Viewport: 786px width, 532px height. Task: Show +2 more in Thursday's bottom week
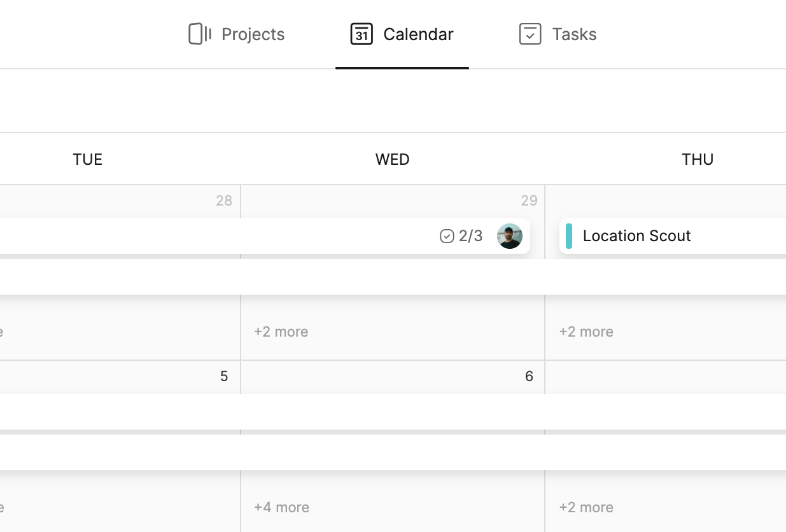pos(586,507)
